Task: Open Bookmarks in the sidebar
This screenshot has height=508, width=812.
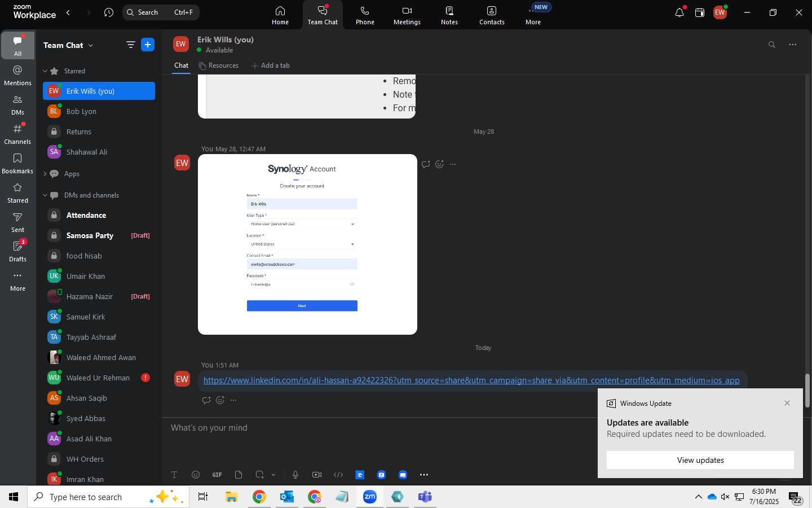Action: pyautogui.click(x=17, y=163)
